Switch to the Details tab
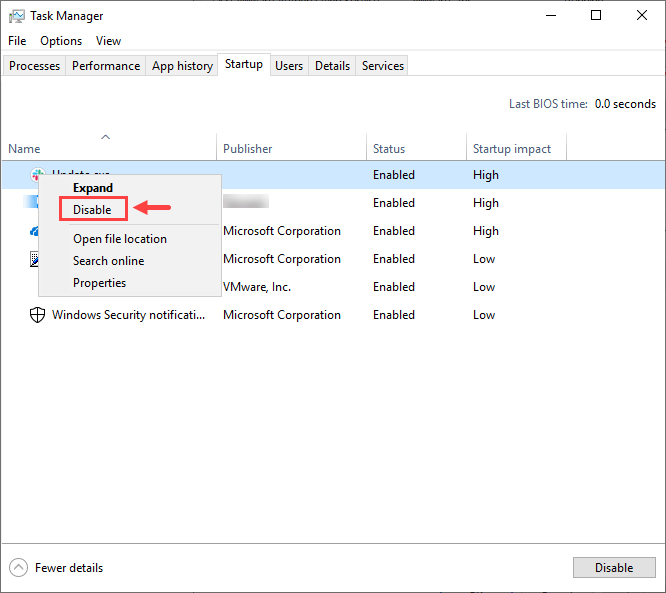 click(332, 66)
